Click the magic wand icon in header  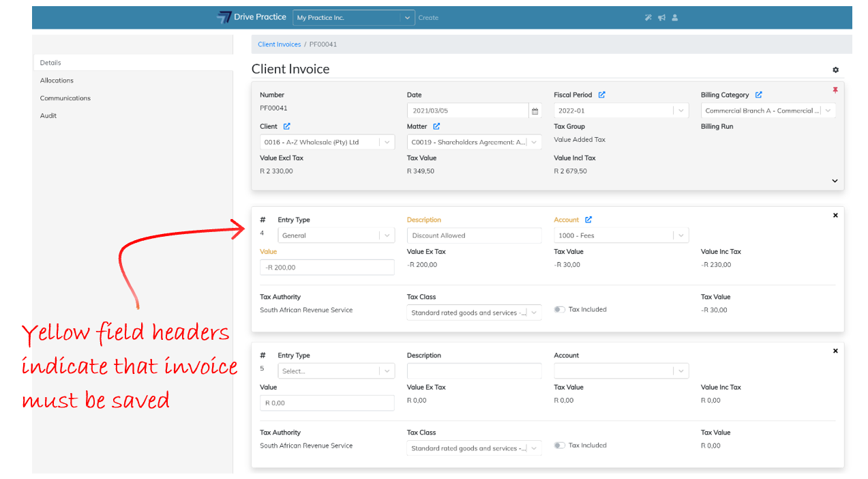[648, 18]
